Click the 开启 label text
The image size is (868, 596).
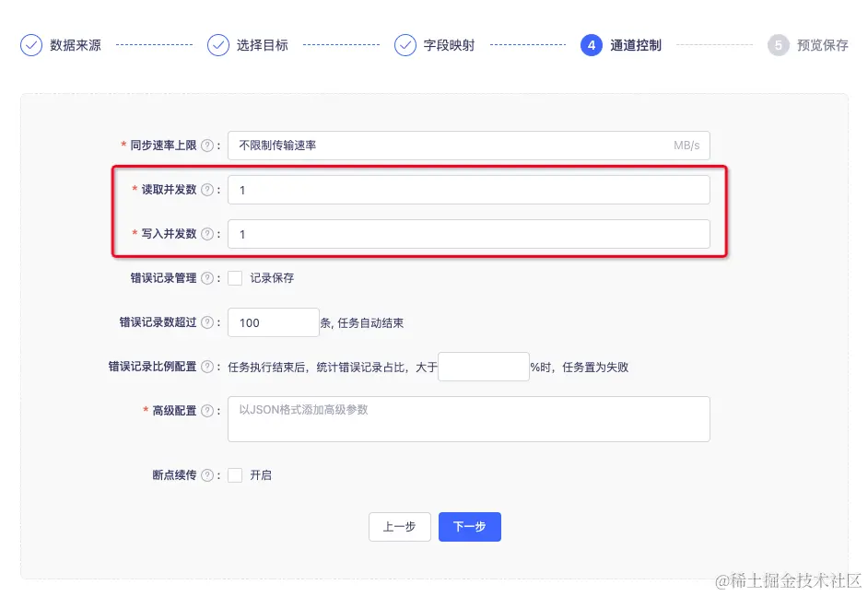click(261, 475)
